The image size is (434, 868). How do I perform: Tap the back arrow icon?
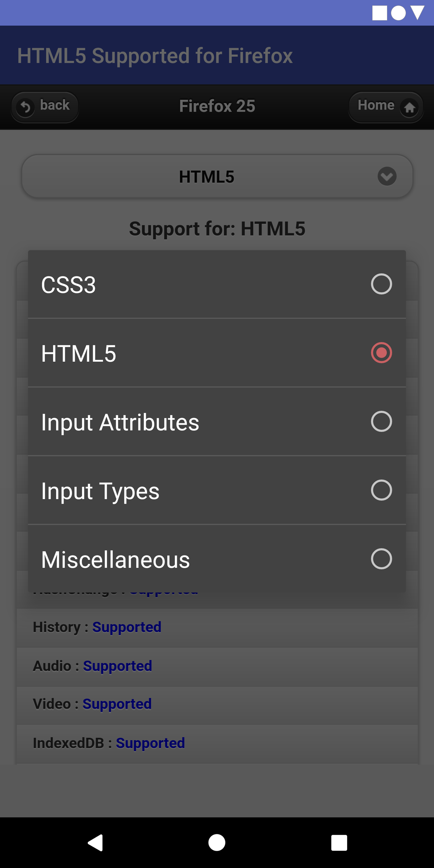(25, 108)
